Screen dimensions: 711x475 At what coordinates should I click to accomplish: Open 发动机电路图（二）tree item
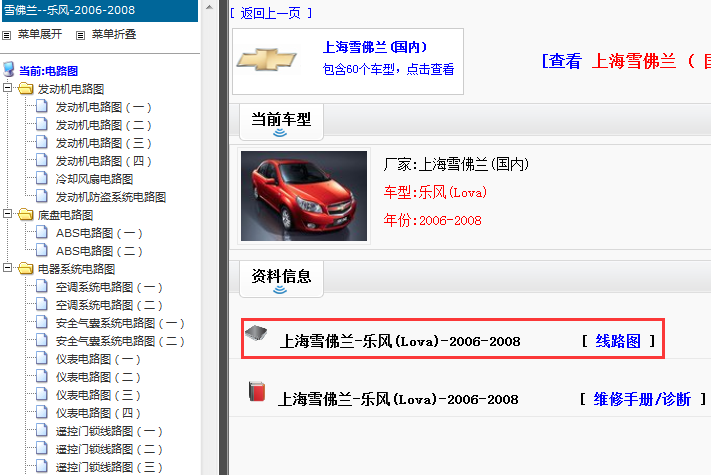click(103, 125)
